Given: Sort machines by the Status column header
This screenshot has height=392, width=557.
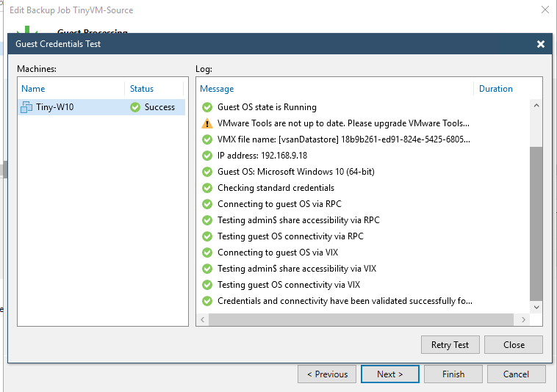Looking at the screenshot, I should coord(142,89).
